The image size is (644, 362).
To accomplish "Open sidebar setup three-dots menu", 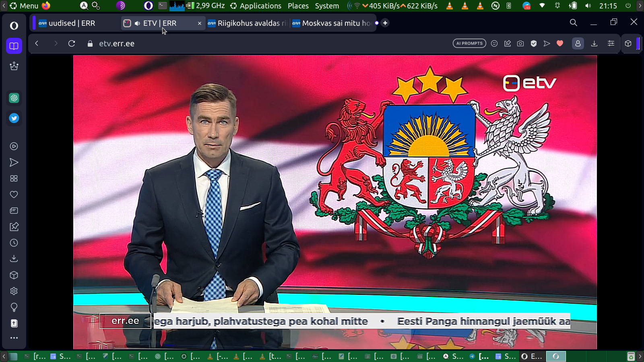I will (14, 338).
